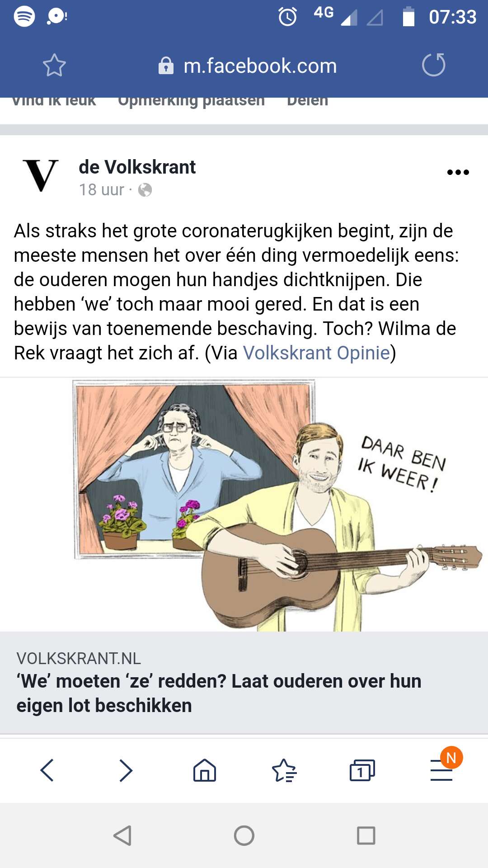
Task: Tap the padlock security icon
Action: click(x=166, y=66)
